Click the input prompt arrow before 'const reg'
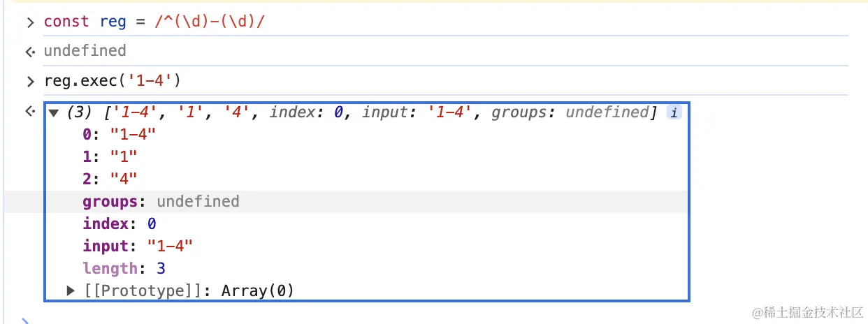 point(29,22)
